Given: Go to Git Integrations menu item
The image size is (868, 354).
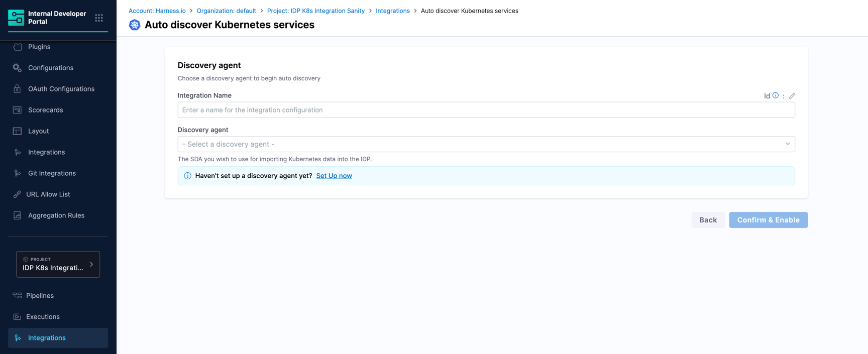Looking at the screenshot, I should click(x=52, y=173).
